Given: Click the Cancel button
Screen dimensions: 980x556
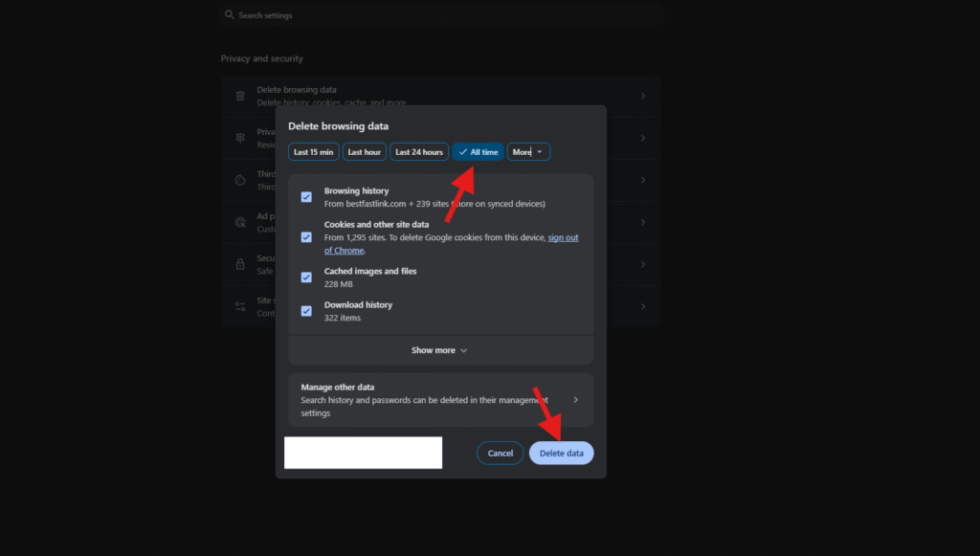Looking at the screenshot, I should [x=500, y=453].
